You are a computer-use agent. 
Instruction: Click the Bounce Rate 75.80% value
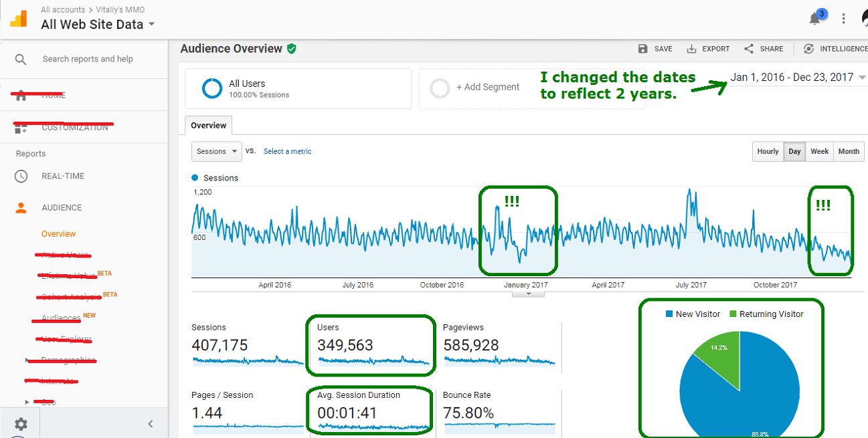coord(468,413)
